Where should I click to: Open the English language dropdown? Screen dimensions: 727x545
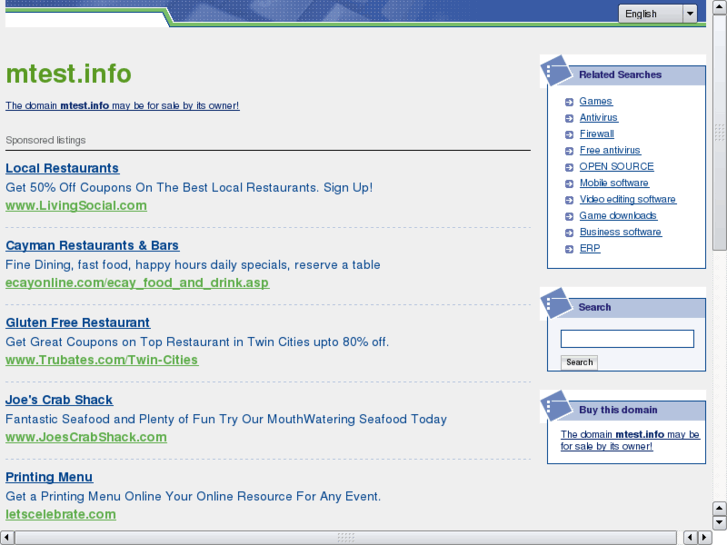click(x=657, y=13)
